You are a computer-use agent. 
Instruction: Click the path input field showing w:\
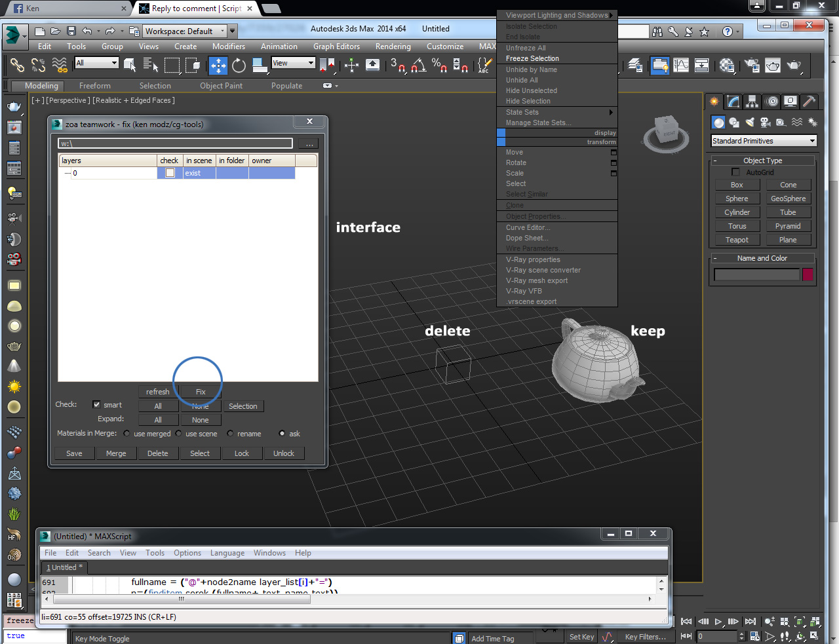pos(176,143)
